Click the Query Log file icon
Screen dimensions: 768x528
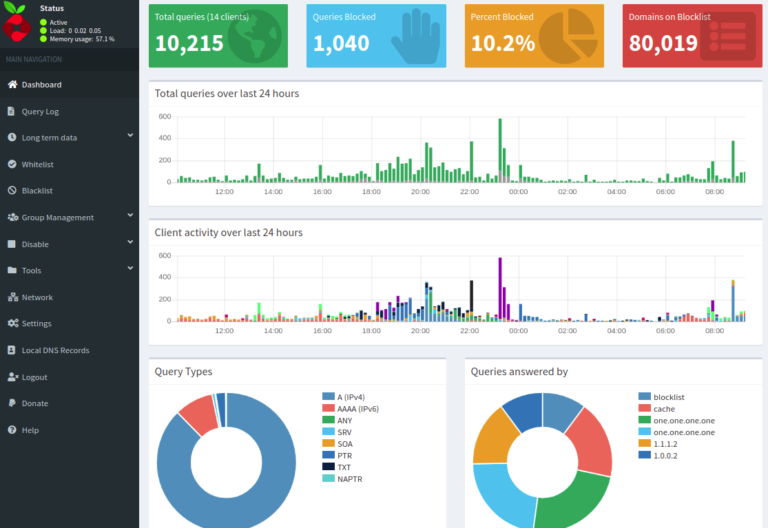pos(12,111)
